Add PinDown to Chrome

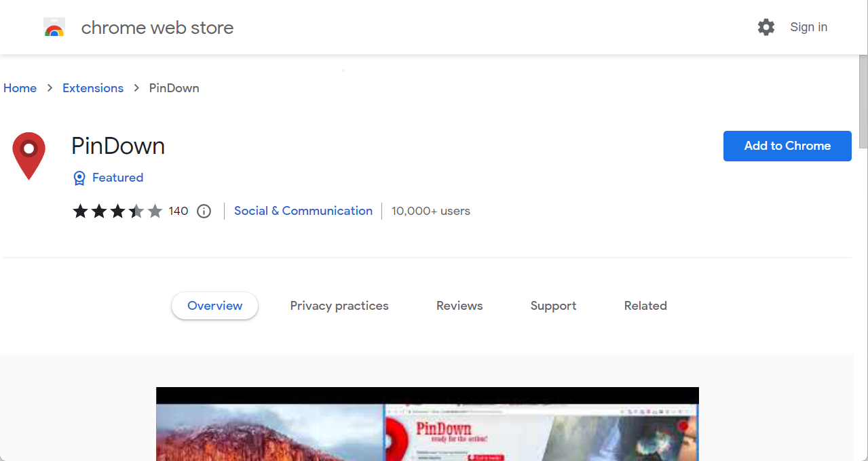787,146
